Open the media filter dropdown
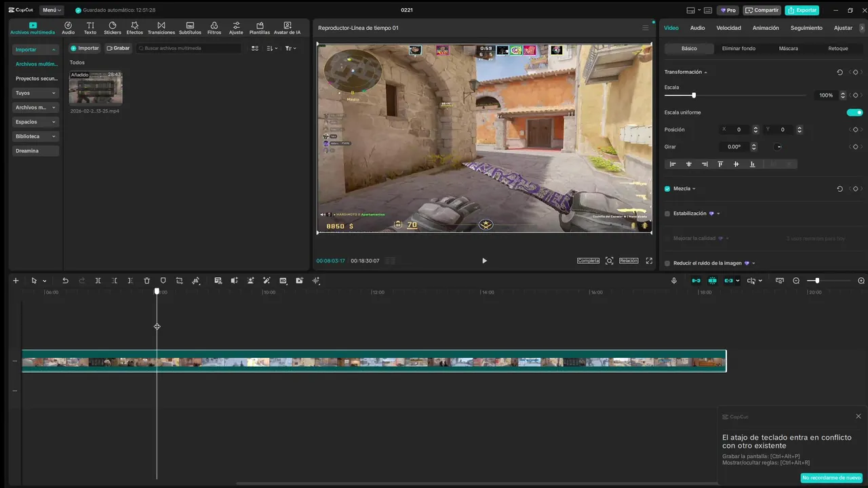This screenshot has height=488, width=868. pyautogui.click(x=290, y=48)
